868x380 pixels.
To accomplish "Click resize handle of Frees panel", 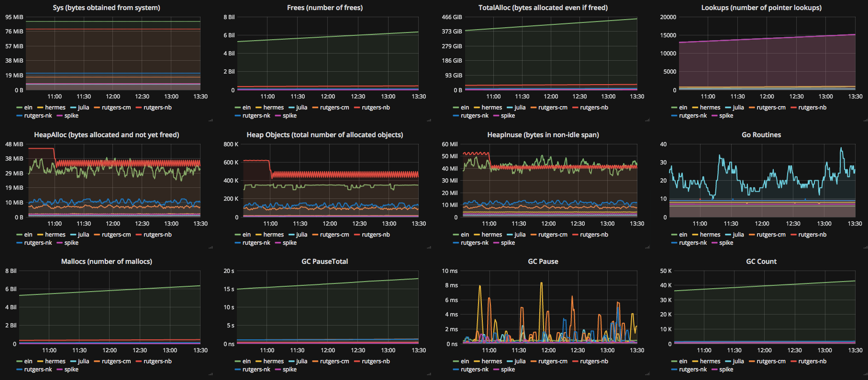I will [x=429, y=120].
